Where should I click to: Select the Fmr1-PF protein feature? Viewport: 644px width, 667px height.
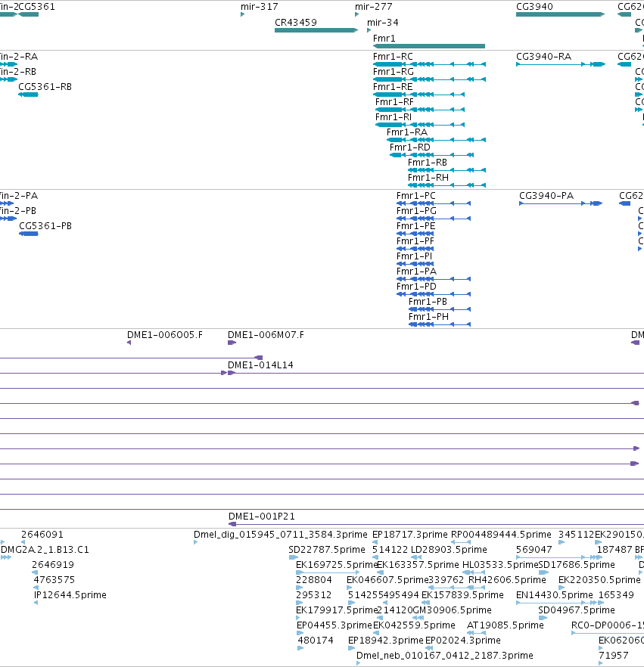[x=415, y=249]
